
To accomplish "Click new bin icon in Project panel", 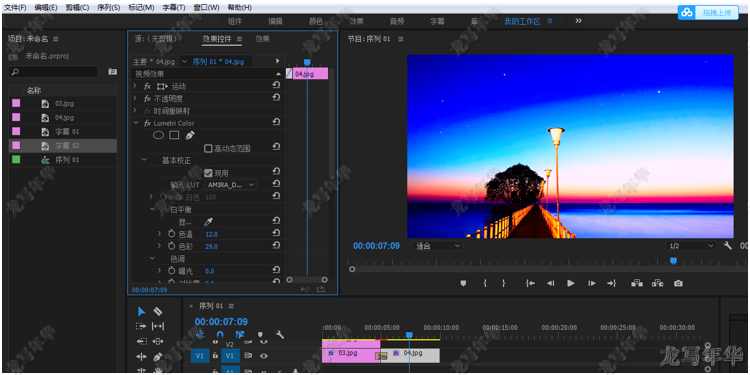I will [112, 72].
